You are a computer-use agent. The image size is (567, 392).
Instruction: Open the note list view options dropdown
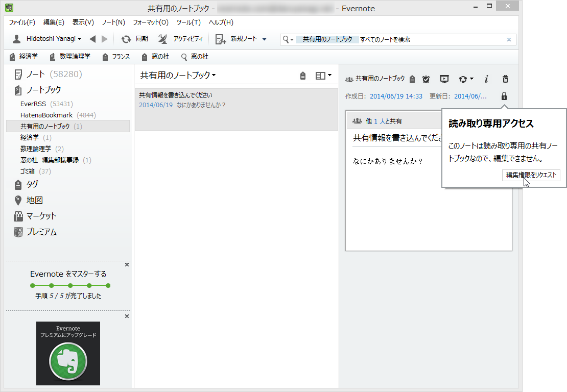[323, 75]
